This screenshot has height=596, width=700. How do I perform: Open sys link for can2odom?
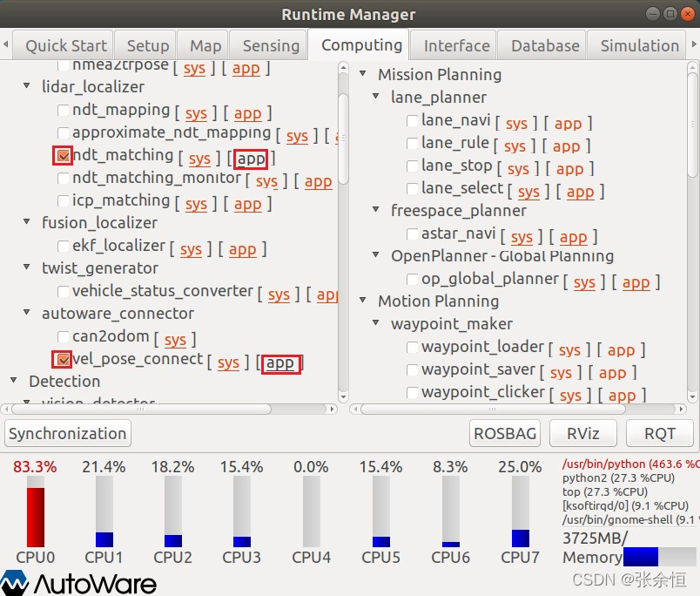175,341
